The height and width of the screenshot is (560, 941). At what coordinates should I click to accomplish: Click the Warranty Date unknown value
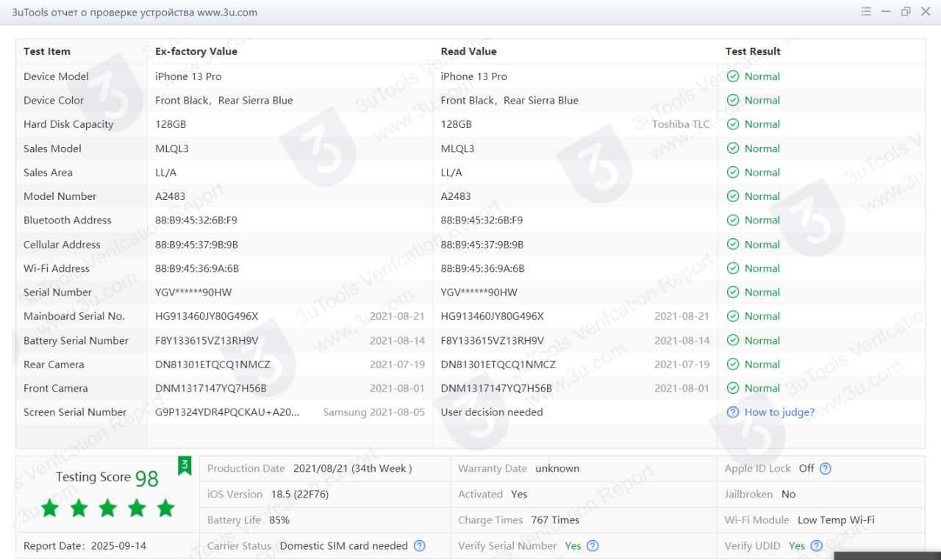pyautogui.click(x=557, y=468)
